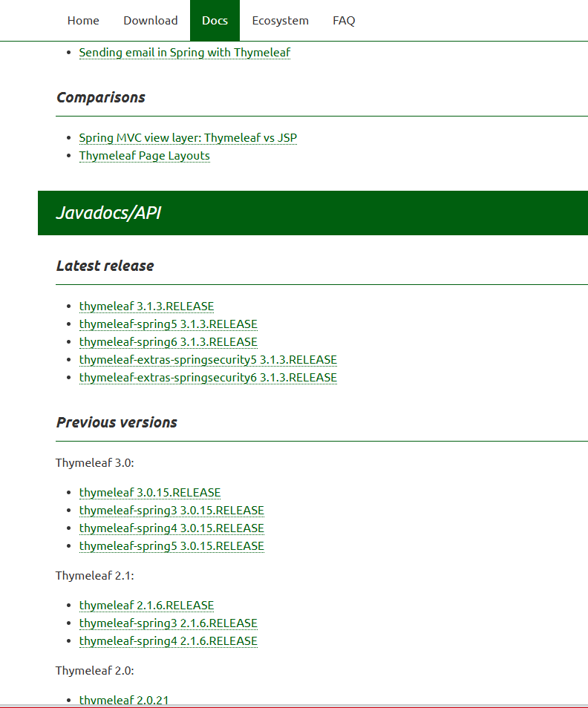588x708 pixels.
Task: Open thymeleaf-spring3 2.1.6.RELEASE javadoc
Action: [x=168, y=623]
